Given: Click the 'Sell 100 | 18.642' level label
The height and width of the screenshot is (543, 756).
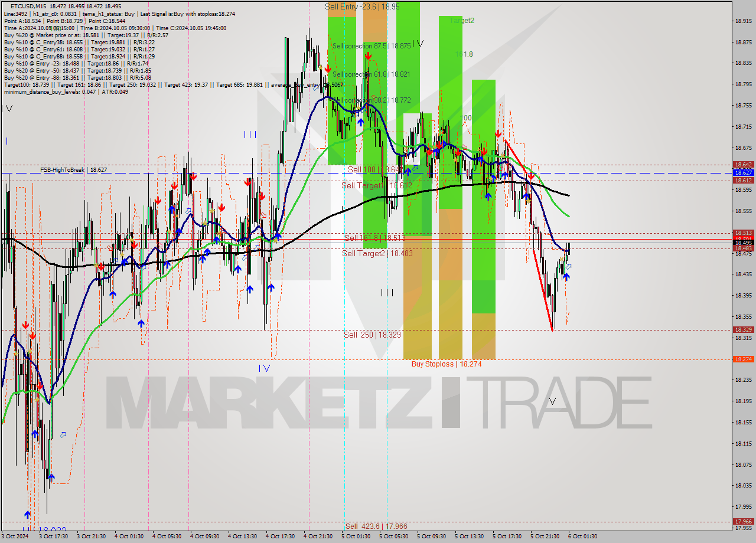Looking at the screenshot, I should tap(375, 169).
